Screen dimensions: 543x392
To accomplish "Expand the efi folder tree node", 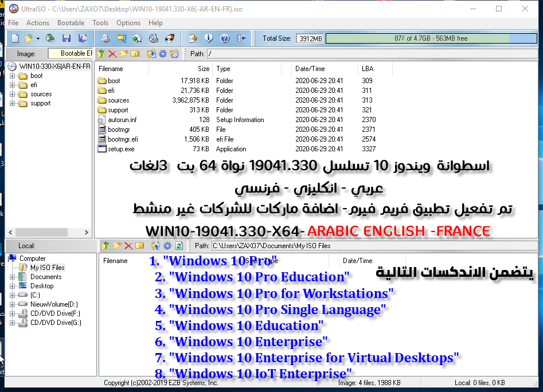I will (13, 85).
